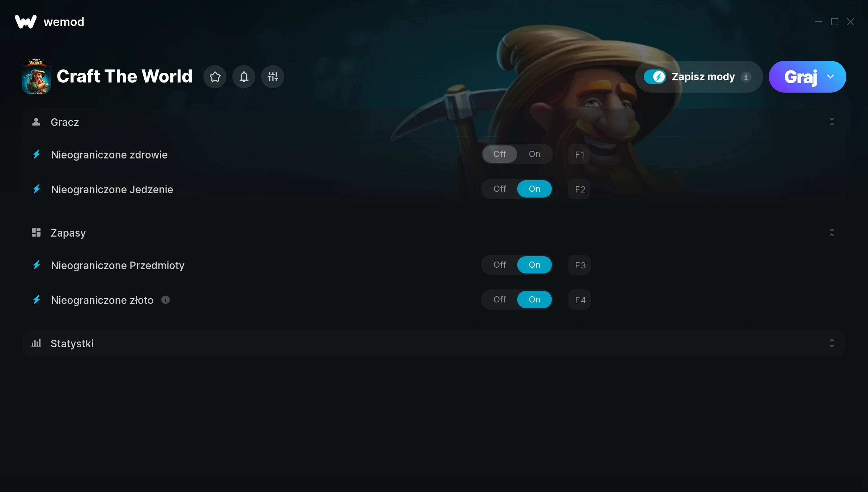The height and width of the screenshot is (492, 868).
Task: Change the F1 hotkey binding
Action: tap(579, 154)
